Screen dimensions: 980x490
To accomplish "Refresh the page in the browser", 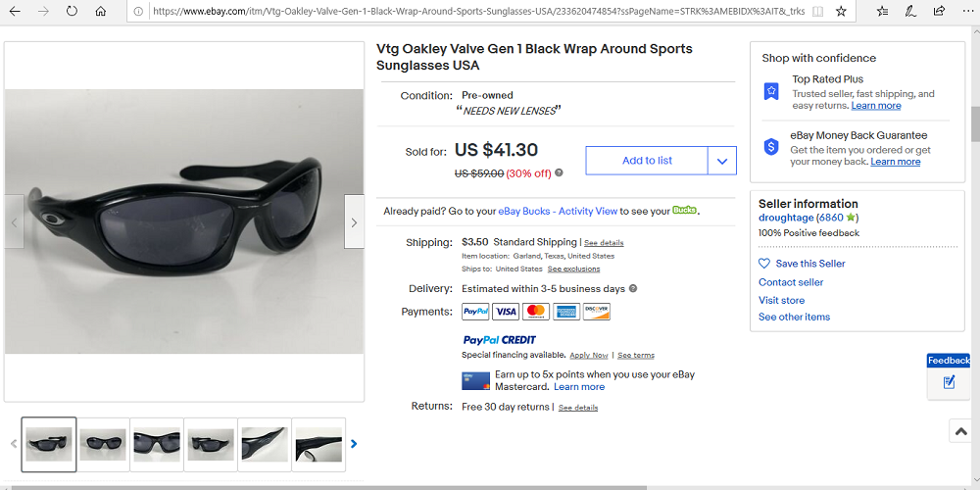I will 72,12.
